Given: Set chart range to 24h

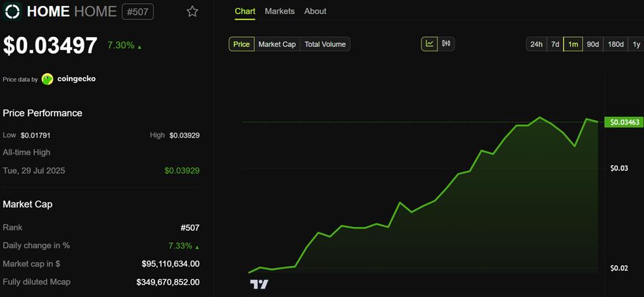Looking at the screenshot, I should 536,44.
